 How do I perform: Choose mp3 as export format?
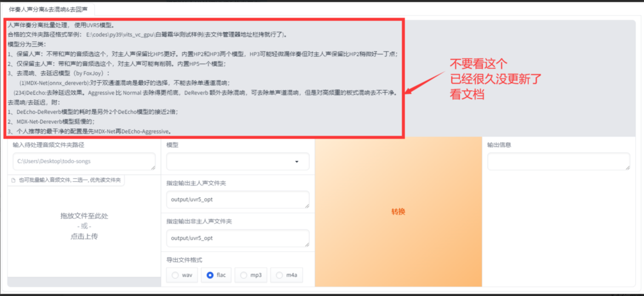244,275
